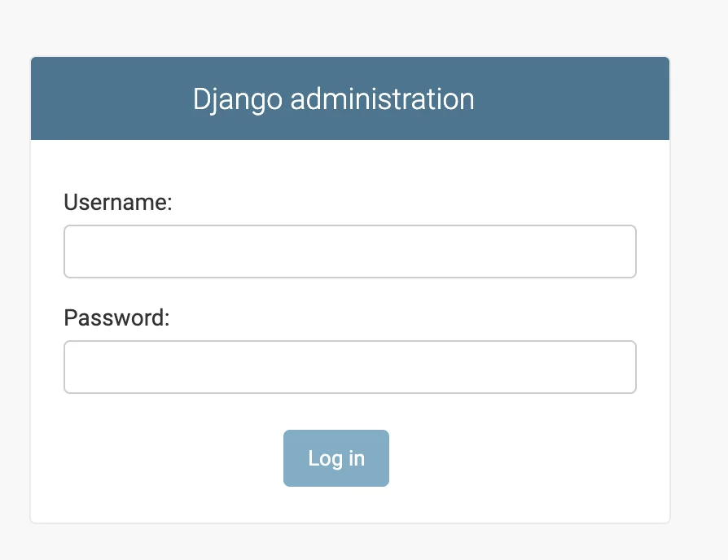Place cursor in the Password box
The image size is (728, 560).
click(349, 367)
